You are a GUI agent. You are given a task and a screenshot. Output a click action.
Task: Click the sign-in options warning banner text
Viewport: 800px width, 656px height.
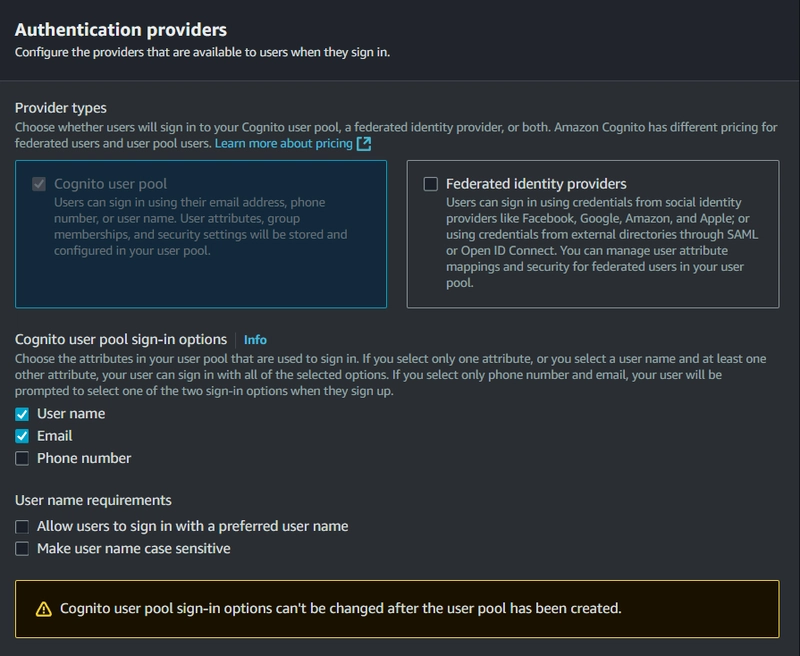point(340,608)
